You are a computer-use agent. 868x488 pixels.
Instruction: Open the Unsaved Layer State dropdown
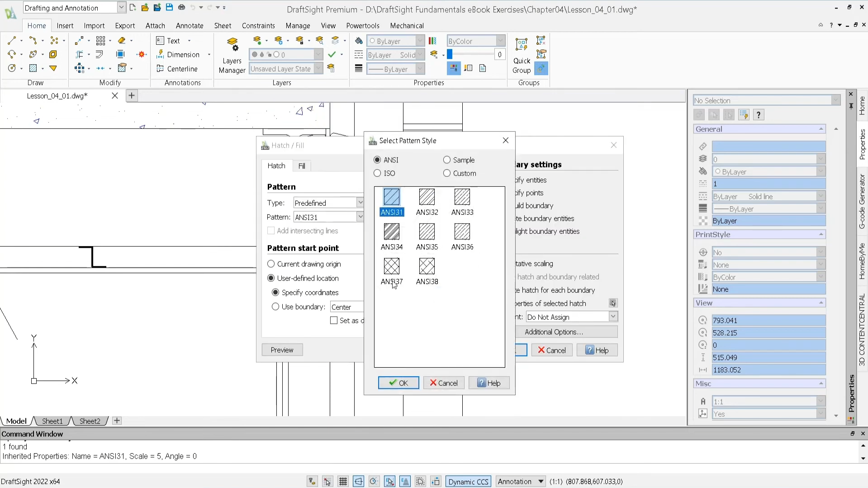pyautogui.click(x=318, y=69)
